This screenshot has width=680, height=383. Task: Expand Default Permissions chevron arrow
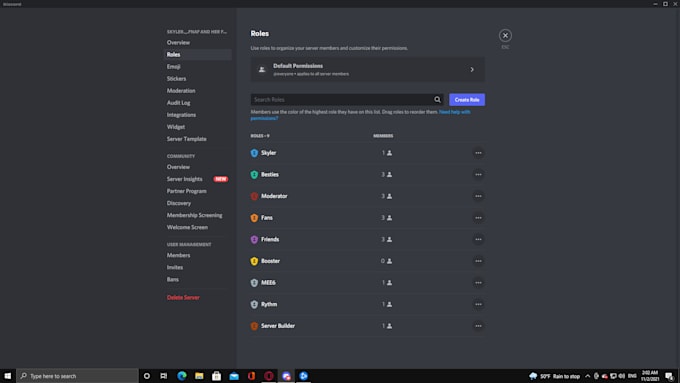tap(472, 69)
